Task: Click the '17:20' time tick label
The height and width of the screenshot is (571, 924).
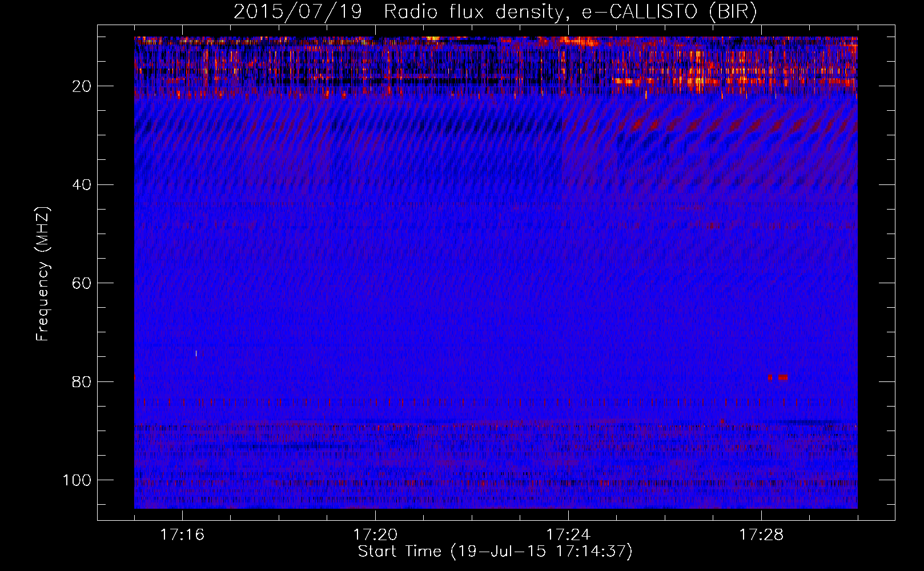Action: pyautogui.click(x=375, y=535)
